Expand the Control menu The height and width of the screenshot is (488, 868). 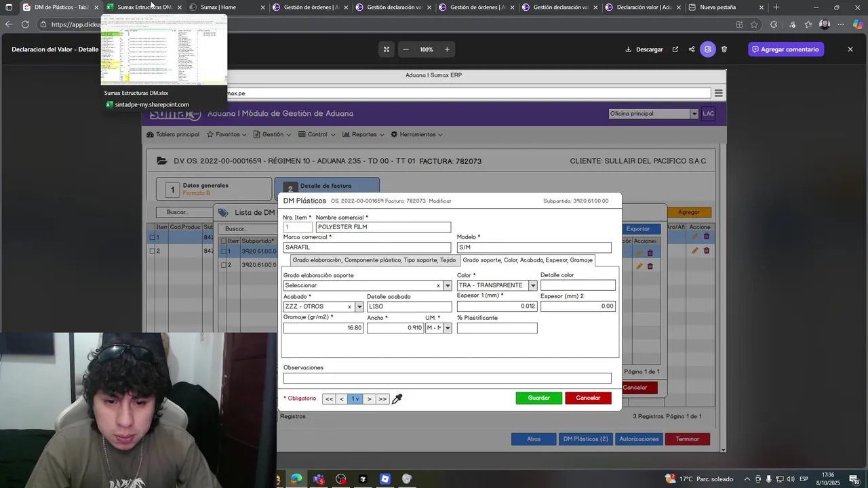pyautogui.click(x=317, y=134)
